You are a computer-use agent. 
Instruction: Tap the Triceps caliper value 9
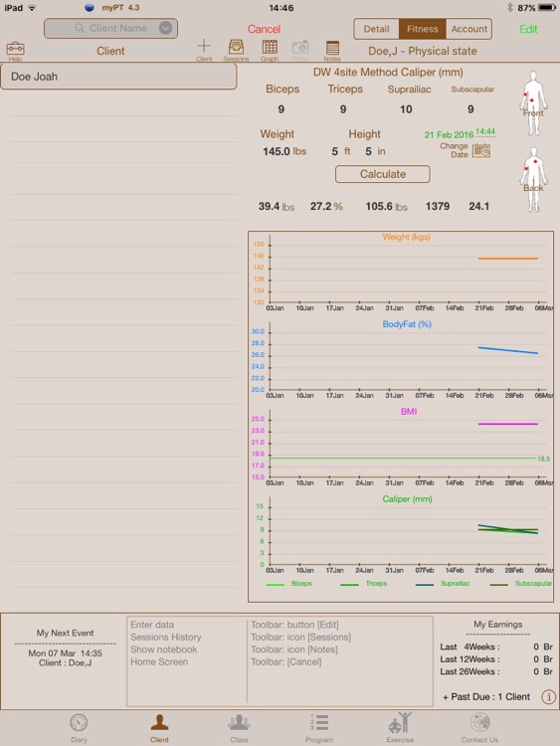coord(343,109)
